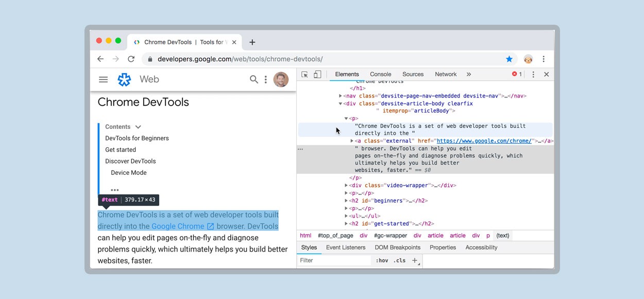Click the google.com/chrome href link in DOM
The image size is (644, 299).
pyautogui.click(x=484, y=141)
